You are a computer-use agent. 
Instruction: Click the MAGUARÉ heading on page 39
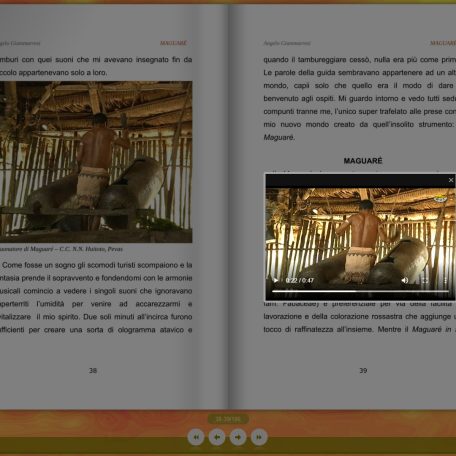point(363,161)
